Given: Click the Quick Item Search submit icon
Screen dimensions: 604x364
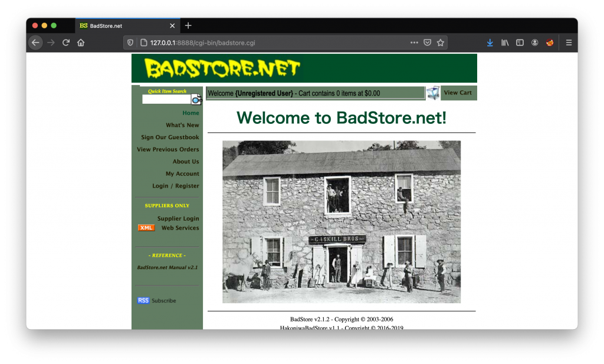Looking at the screenshot, I should click(196, 100).
